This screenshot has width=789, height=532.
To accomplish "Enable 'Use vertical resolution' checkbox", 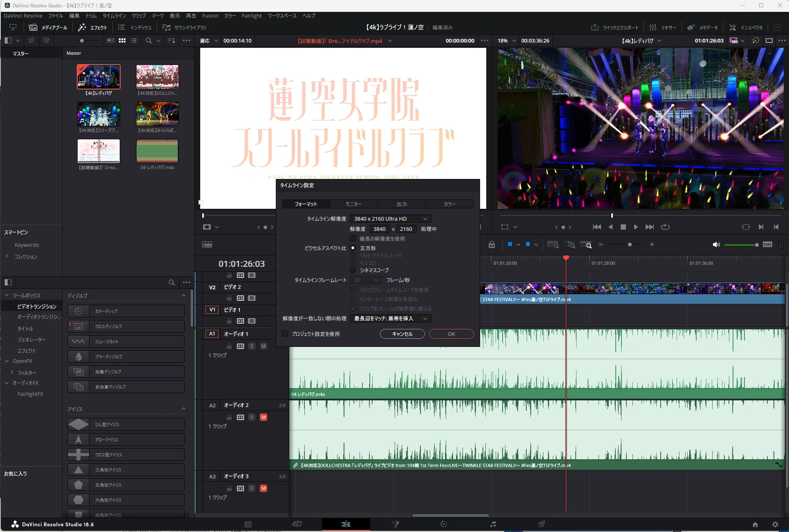I will point(353,239).
